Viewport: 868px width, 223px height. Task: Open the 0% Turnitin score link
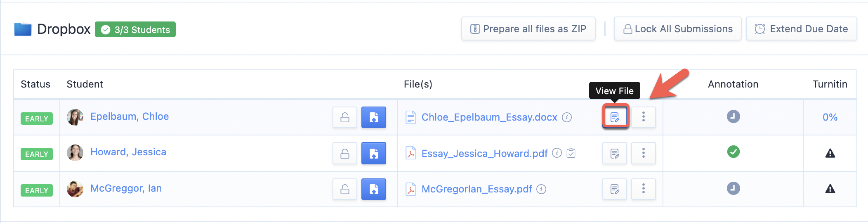(x=830, y=117)
